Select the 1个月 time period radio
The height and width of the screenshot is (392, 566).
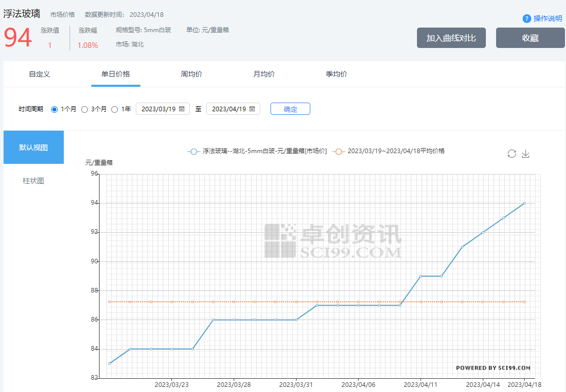[x=55, y=109]
